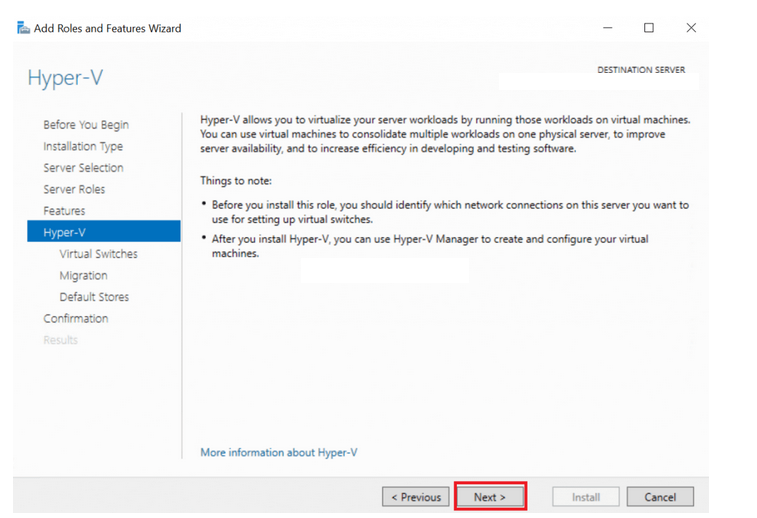Click the DESTINATION SERVER label
The height and width of the screenshot is (518, 757).
[x=641, y=70]
